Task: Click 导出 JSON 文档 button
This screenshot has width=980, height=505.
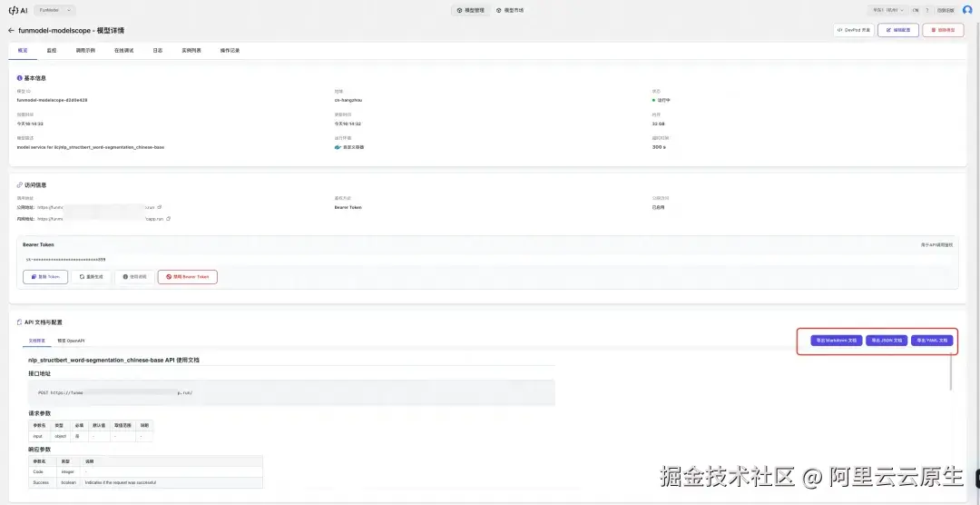Action: click(x=887, y=341)
